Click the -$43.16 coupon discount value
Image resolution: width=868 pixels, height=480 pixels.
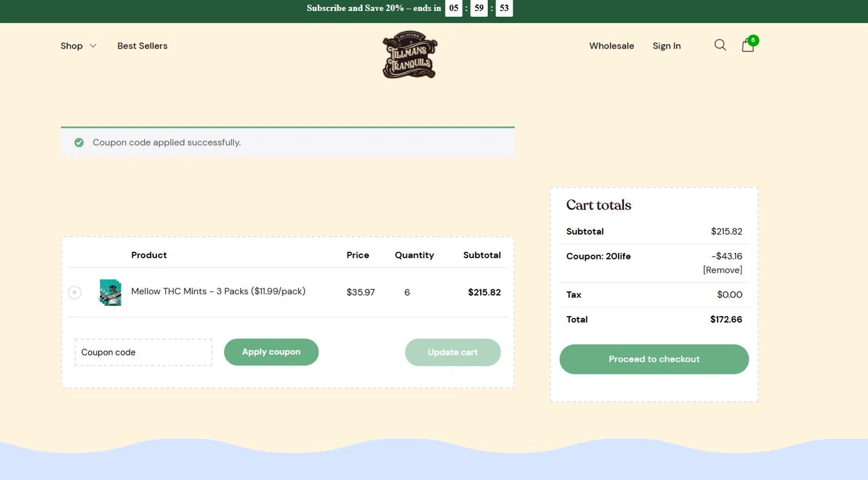tap(727, 256)
